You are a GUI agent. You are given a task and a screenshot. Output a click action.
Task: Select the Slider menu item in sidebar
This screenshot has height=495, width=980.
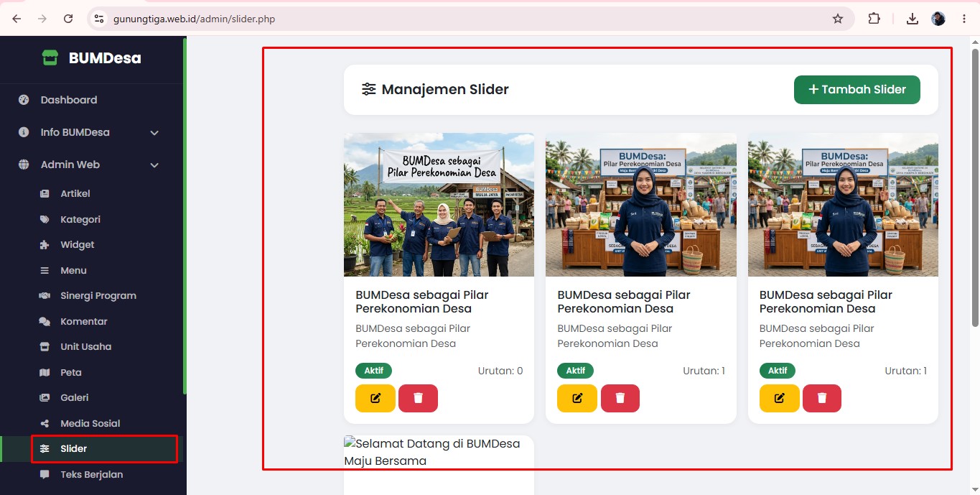coord(92,449)
